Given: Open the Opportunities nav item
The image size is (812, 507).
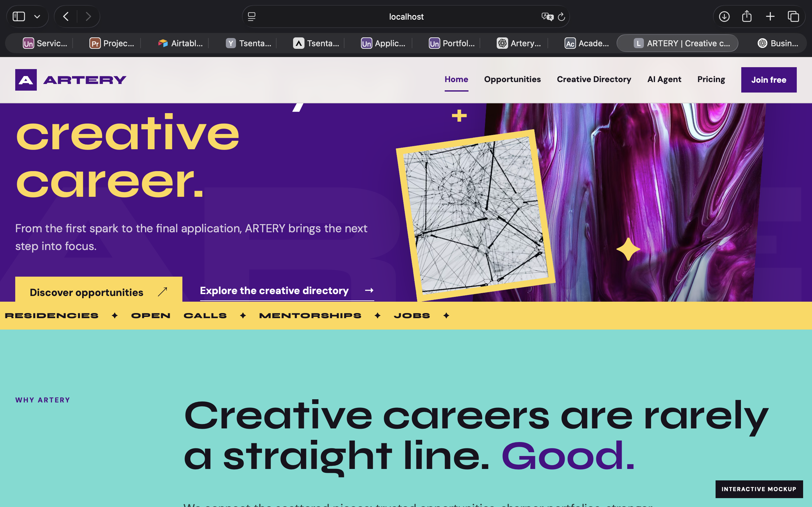Looking at the screenshot, I should 512,80.
